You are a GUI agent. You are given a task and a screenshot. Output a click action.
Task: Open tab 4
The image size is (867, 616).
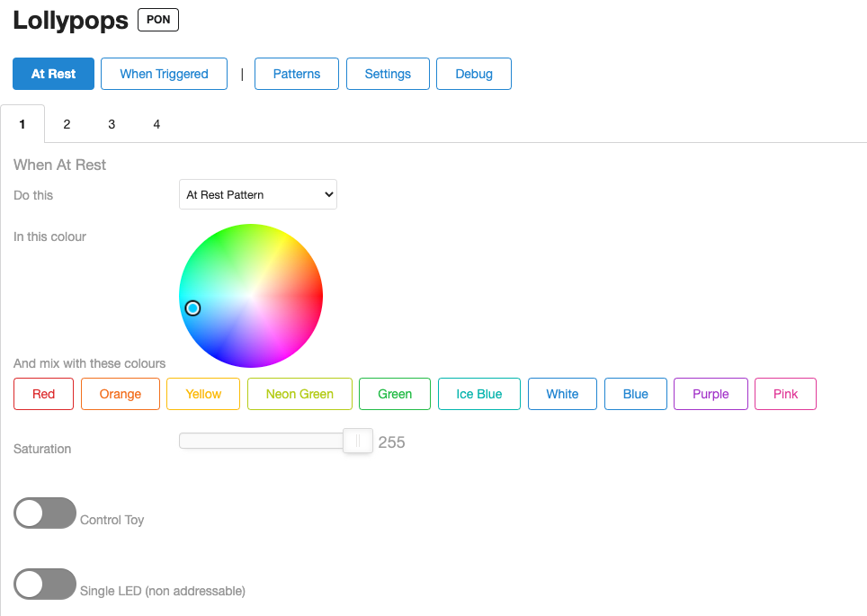(x=156, y=124)
